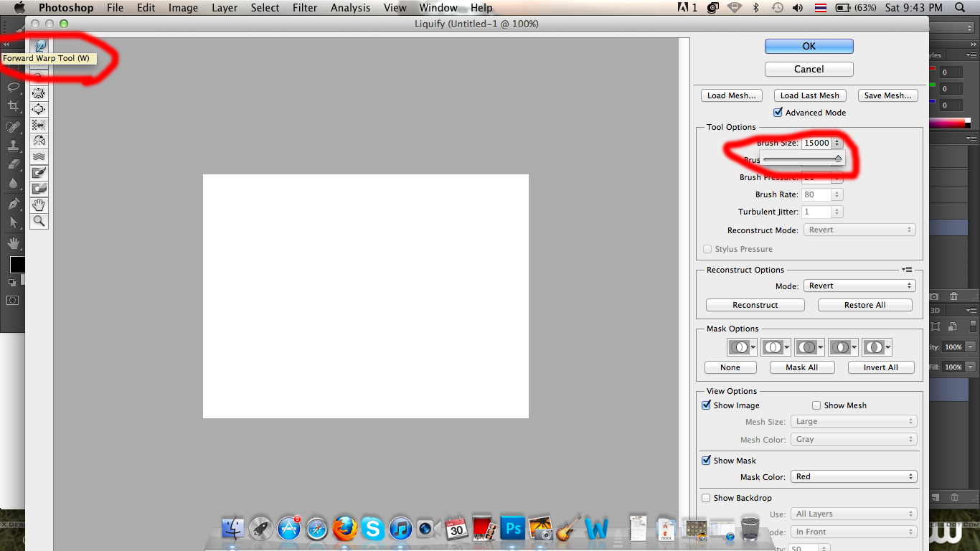Open Firefox from the Dock
Screen dimensions: 980x551
[x=344, y=529]
